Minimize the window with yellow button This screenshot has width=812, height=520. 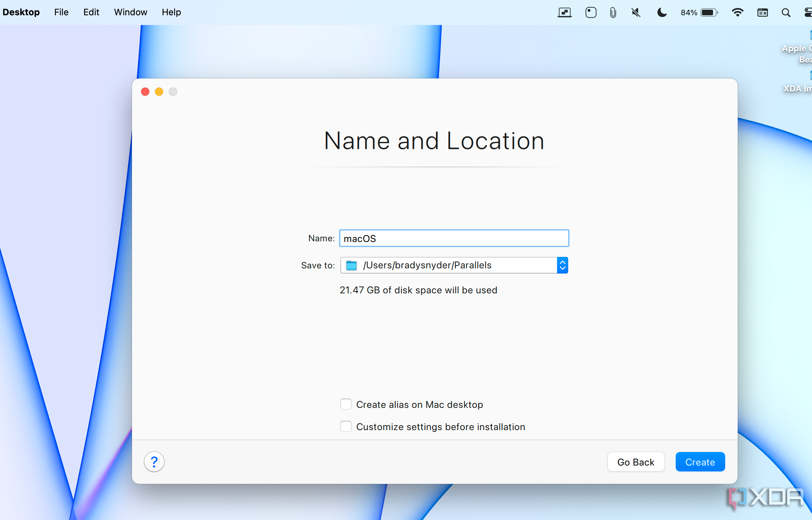point(159,92)
